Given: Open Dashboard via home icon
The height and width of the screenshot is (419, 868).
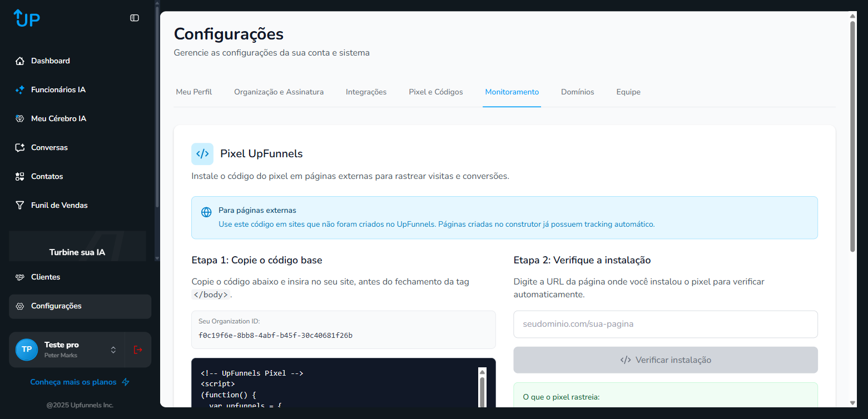Looking at the screenshot, I should [x=20, y=61].
